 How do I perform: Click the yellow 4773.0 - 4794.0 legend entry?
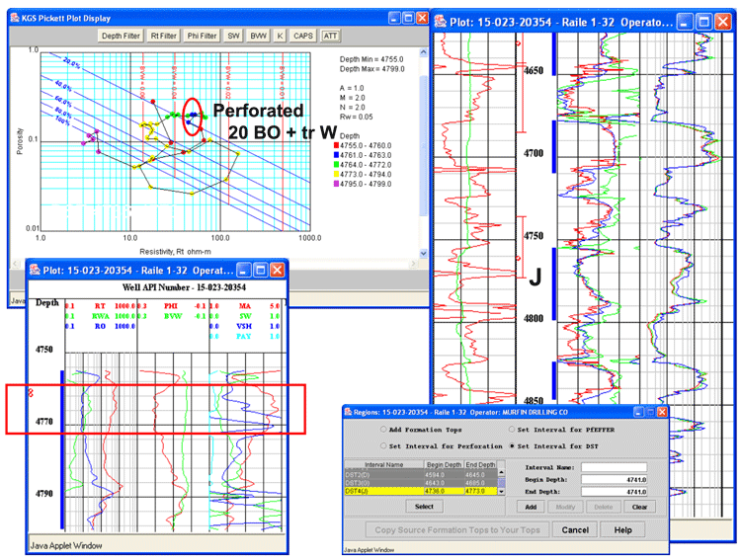pos(363,175)
